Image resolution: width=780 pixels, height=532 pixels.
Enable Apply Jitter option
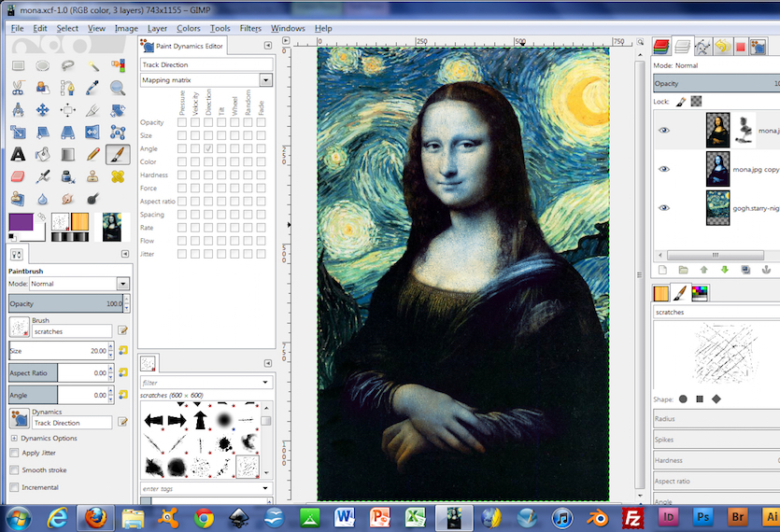pyautogui.click(x=14, y=453)
